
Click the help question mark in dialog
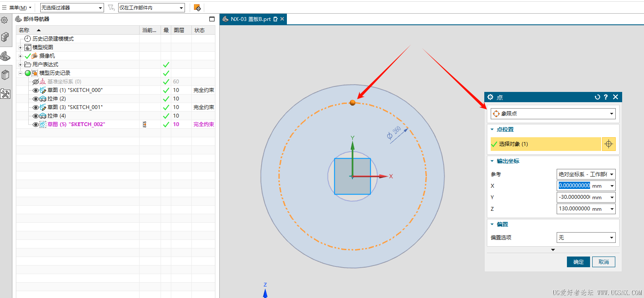(x=606, y=97)
